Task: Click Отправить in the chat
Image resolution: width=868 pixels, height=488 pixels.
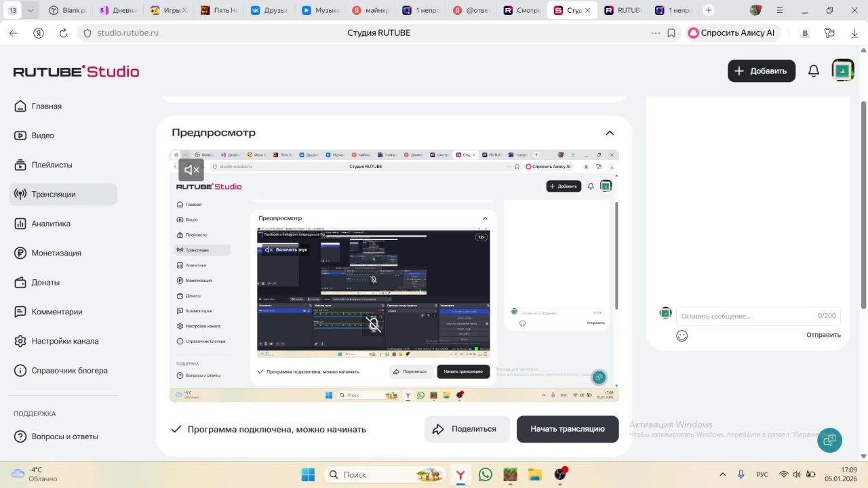Action: [x=823, y=335]
